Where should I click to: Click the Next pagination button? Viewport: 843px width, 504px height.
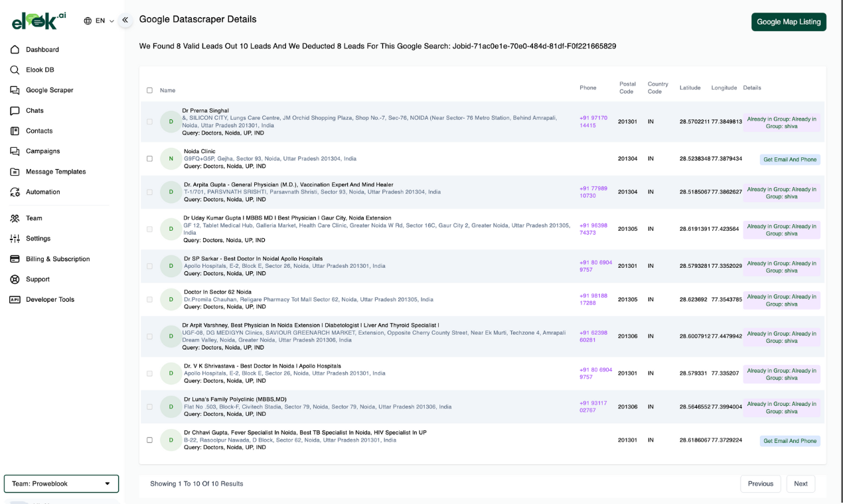pos(801,484)
